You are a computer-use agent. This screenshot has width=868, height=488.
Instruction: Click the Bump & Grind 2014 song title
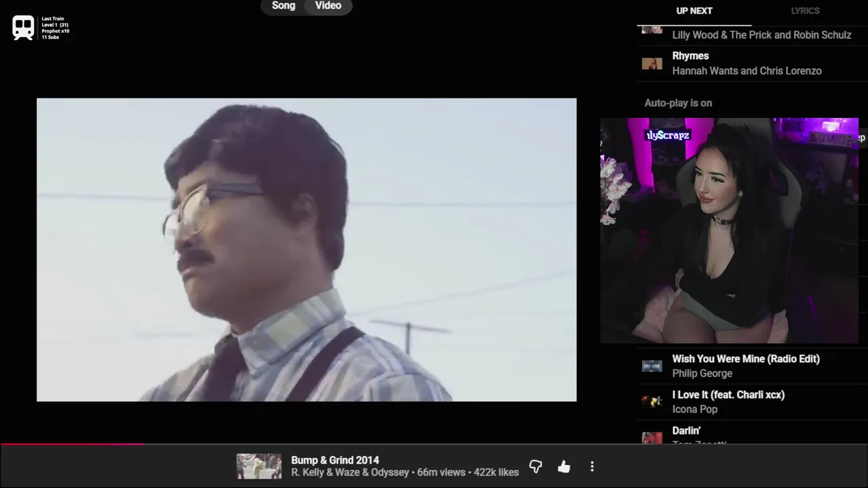coord(335,460)
